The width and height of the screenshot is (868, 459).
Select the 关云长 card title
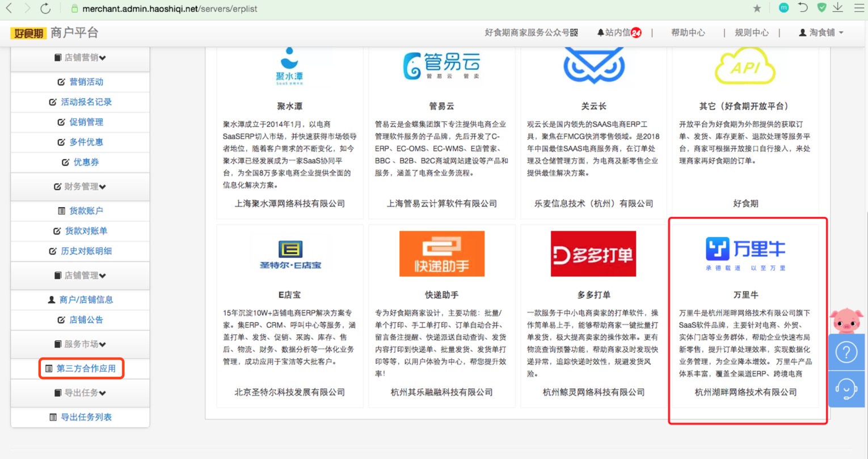tap(593, 106)
